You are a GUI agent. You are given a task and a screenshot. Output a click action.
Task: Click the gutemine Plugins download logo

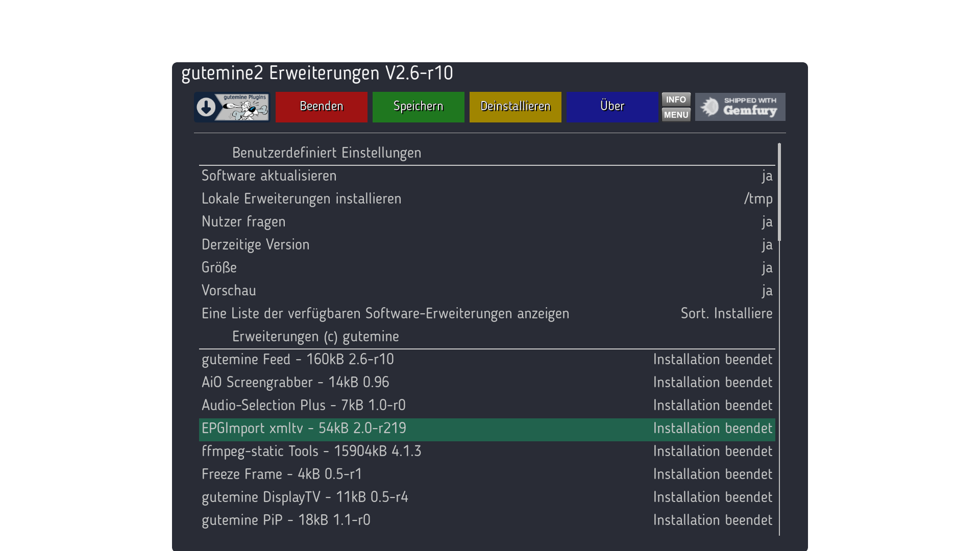232,107
